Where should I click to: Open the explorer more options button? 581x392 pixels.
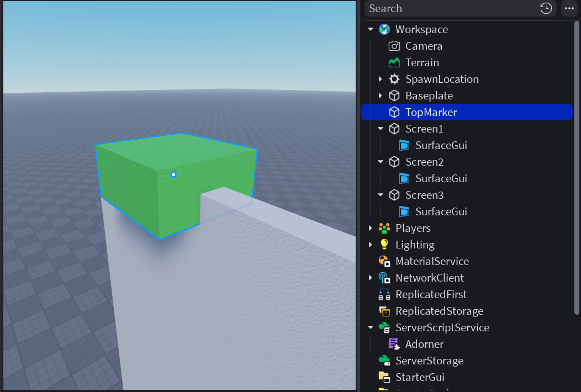click(569, 8)
